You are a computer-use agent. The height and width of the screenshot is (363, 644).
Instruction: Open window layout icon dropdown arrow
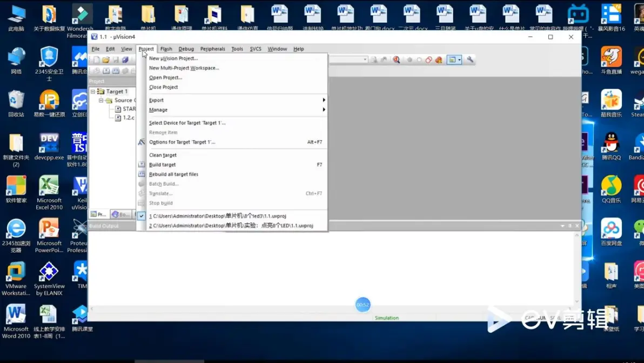click(460, 60)
